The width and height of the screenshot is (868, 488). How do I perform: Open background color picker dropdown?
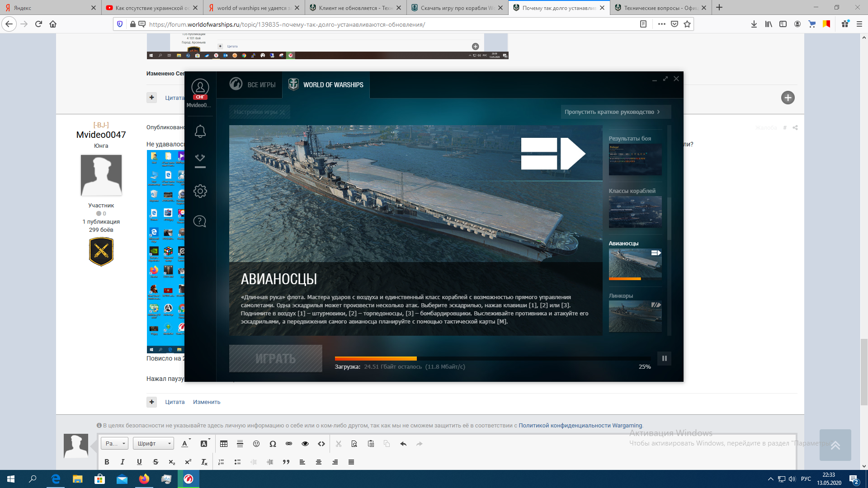[205, 444]
